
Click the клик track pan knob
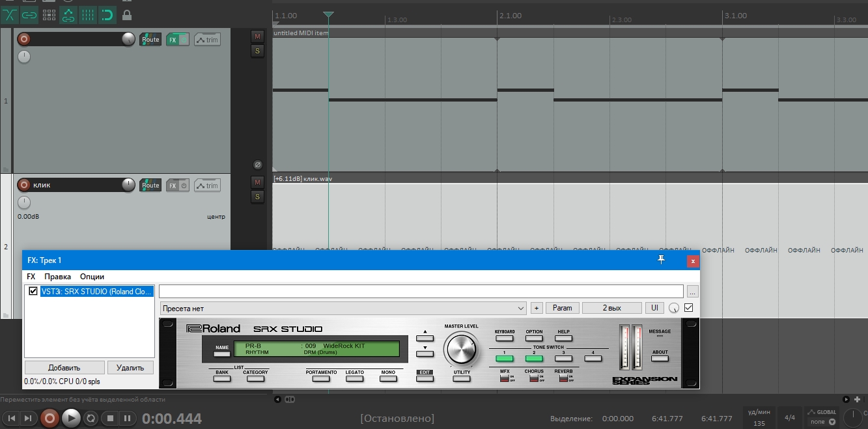tap(24, 202)
